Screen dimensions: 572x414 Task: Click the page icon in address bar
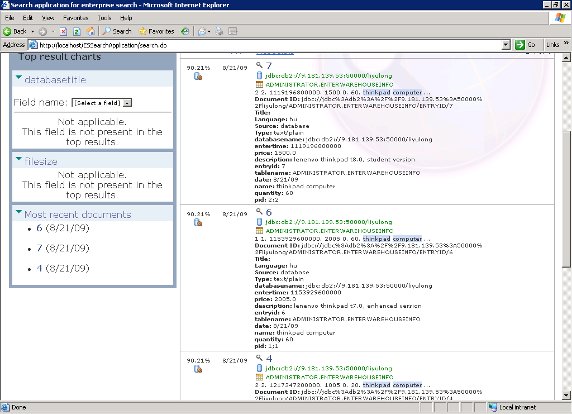[x=33, y=45]
